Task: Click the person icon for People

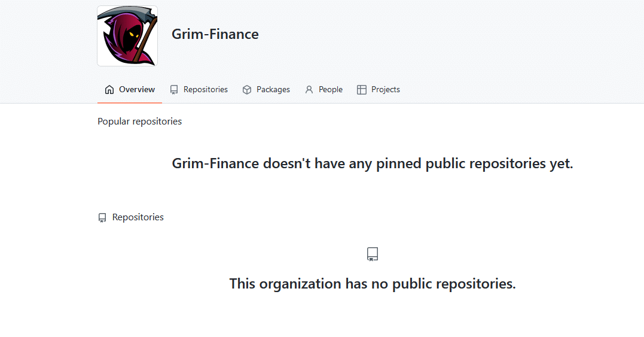Action: (309, 90)
